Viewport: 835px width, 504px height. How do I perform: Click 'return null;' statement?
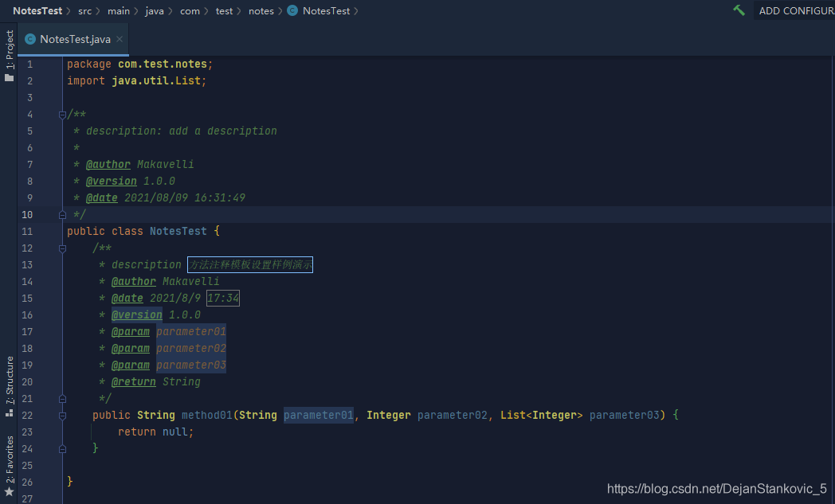(x=155, y=432)
